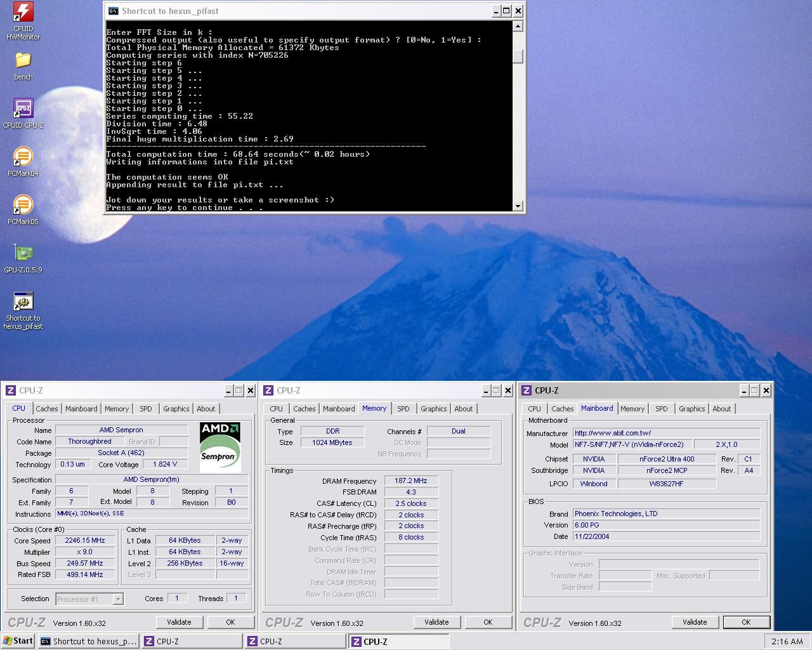
Task: Click DRAM Frequency value 187.2 MHz
Action: [x=410, y=481]
